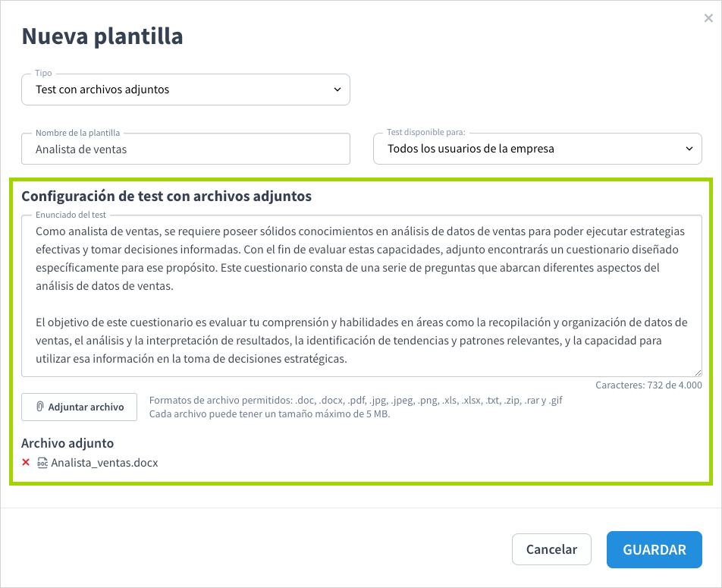Screen dimensions: 722x588
Task: Save the template with GUARDAR
Action: [x=654, y=549]
